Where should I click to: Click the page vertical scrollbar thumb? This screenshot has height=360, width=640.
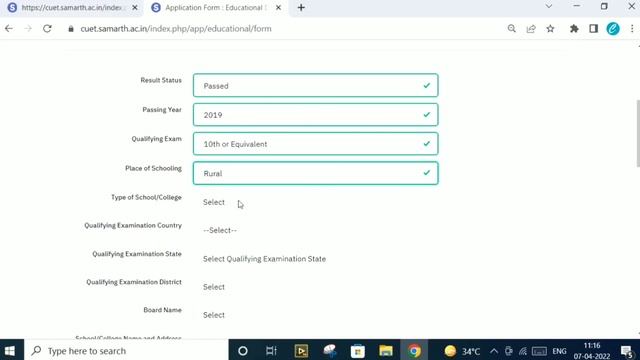(638, 133)
